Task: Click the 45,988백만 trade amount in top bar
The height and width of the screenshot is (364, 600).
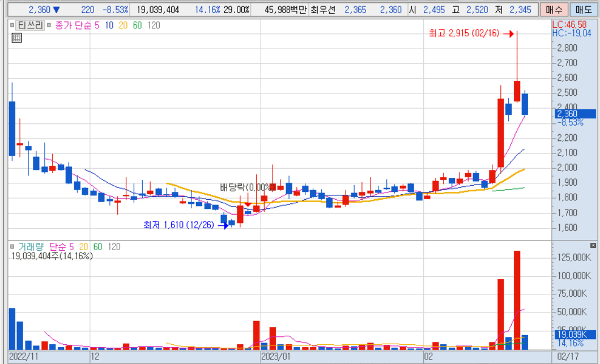Action: tap(286, 10)
